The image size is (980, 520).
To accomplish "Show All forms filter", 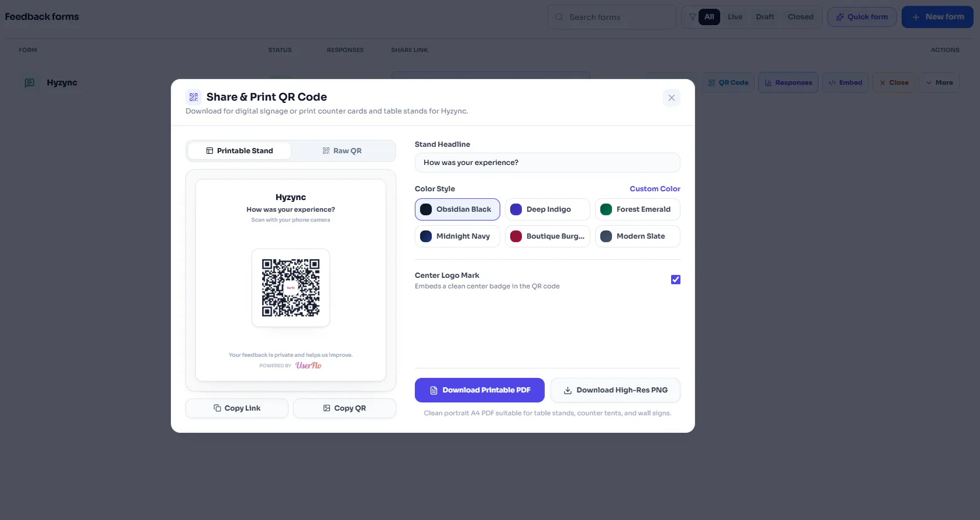I will (x=709, y=17).
